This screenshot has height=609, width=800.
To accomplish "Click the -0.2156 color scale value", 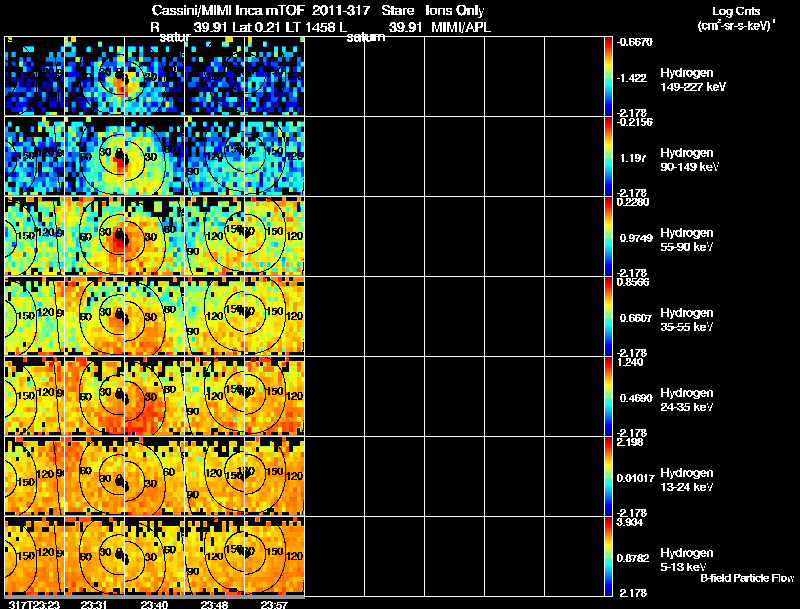I will tap(635, 122).
